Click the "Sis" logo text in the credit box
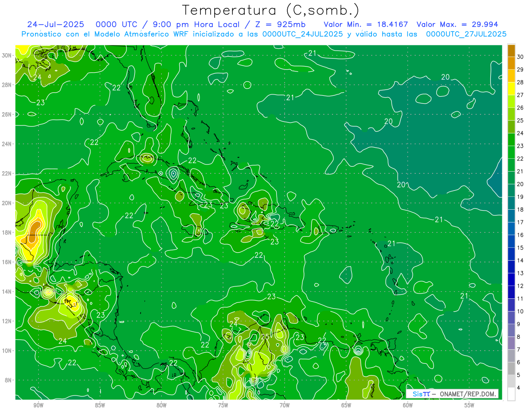Screen dimensions: 532x411 click(x=417, y=394)
